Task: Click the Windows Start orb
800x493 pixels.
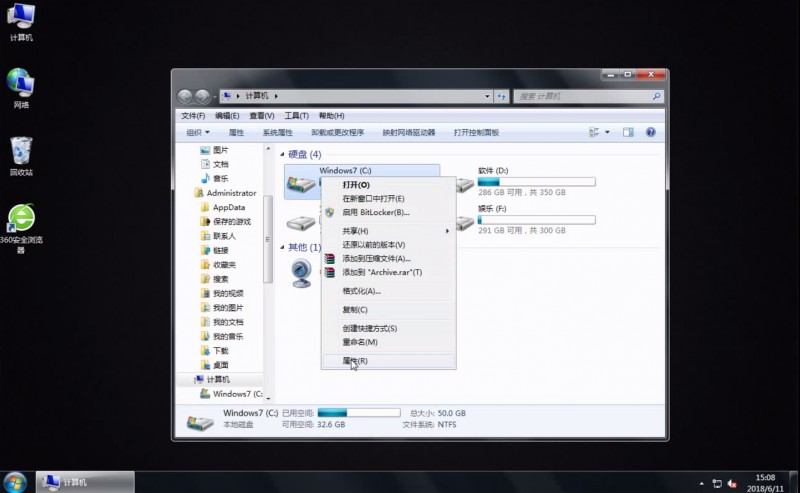Action: pyautogui.click(x=15, y=482)
